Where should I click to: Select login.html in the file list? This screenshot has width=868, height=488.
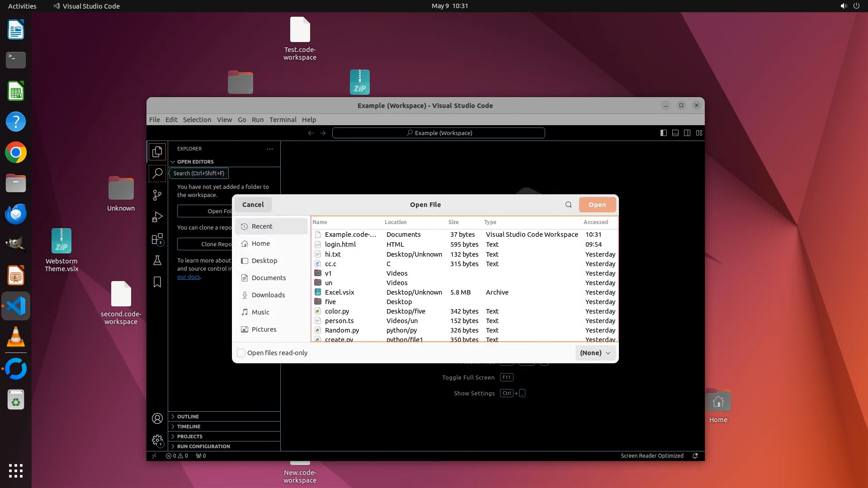pos(340,244)
